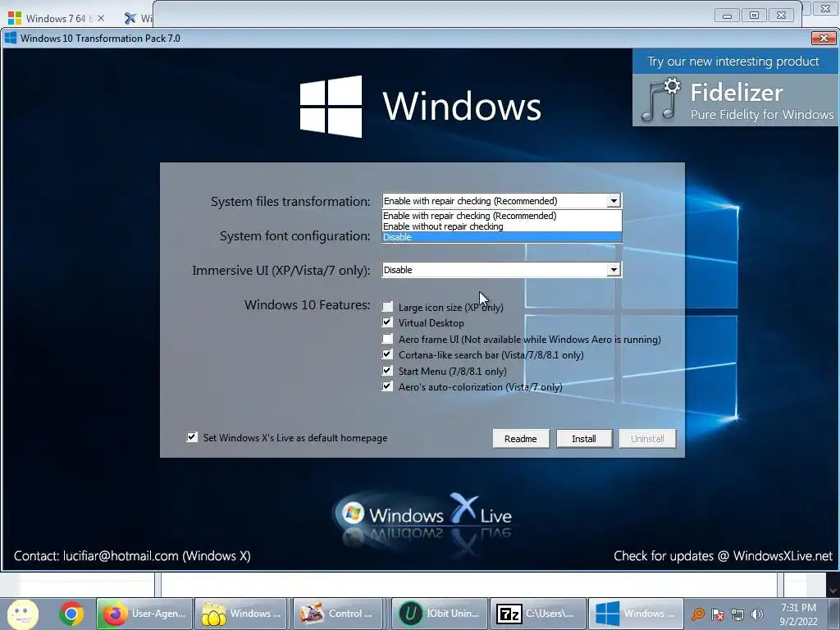Enable Aero frame UI checkbox
This screenshot has height=630, width=840.
click(x=387, y=339)
